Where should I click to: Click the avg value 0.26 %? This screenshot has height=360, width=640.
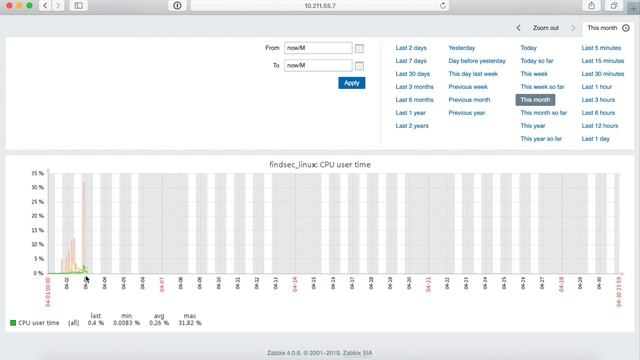tap(159, 323)
